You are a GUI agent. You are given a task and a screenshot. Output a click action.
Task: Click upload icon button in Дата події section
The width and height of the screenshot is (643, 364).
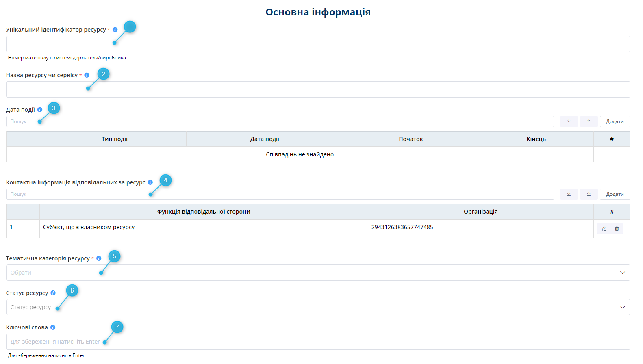pos(589,121)
